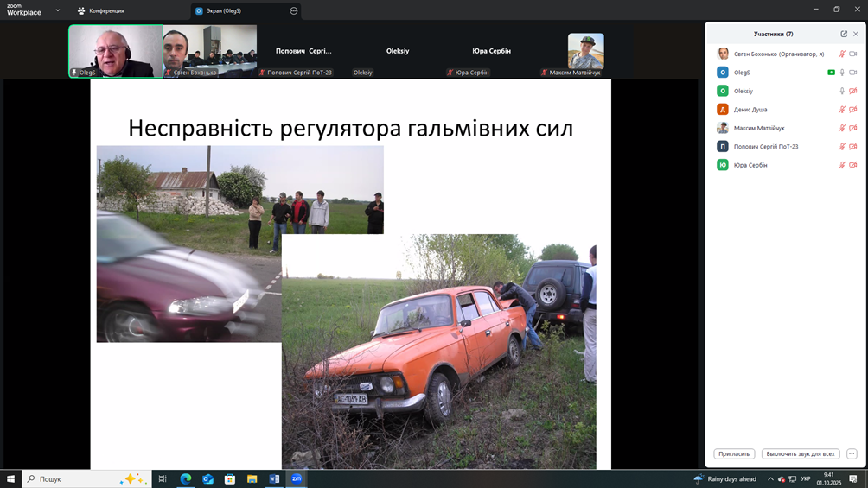868x488 pixels.
Task: Toggle Oleksiy's microphone in participants list
Action: tap(842, 91)
